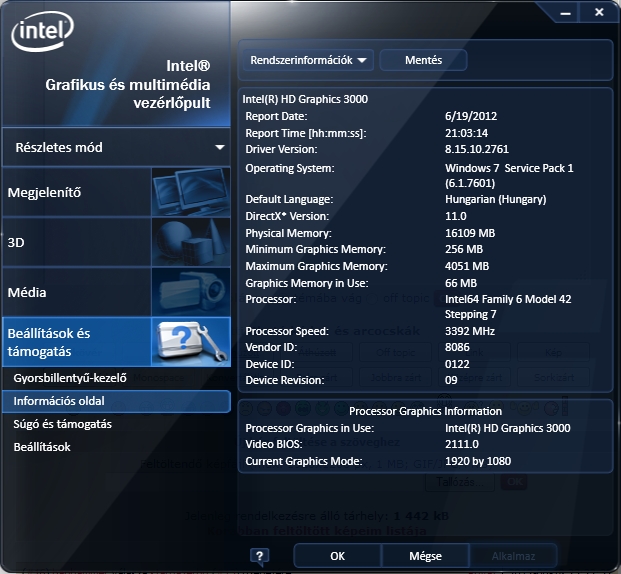
Task: Cancel with the Mégse button
Action: click(425, 556)
